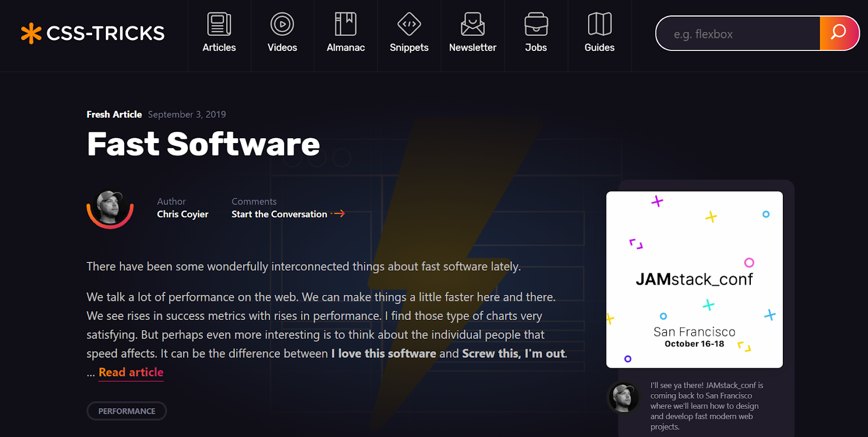Go home via CSS-TRICKS wordmark
868x437 pixels.
(x=105, y=34)
